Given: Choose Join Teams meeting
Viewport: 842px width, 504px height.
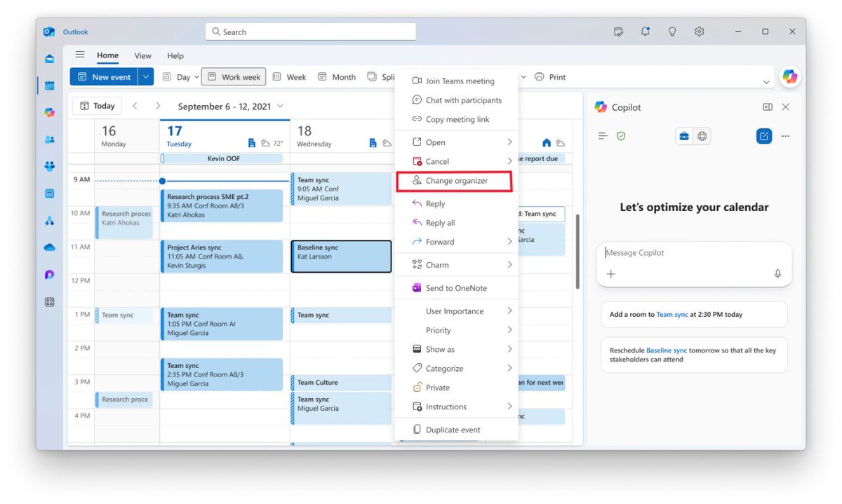Looking at the screenshot, I should point(457,81).
